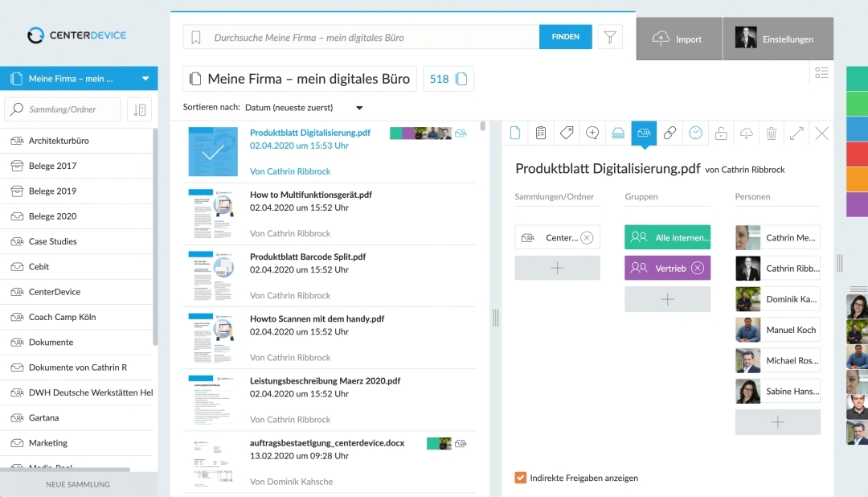Click sharing icon on auftragsbestaetigung_centerdevice.docx row
The width and height of the screenshot is (868, 497).
pyautogui.click(x=461, y=443)
